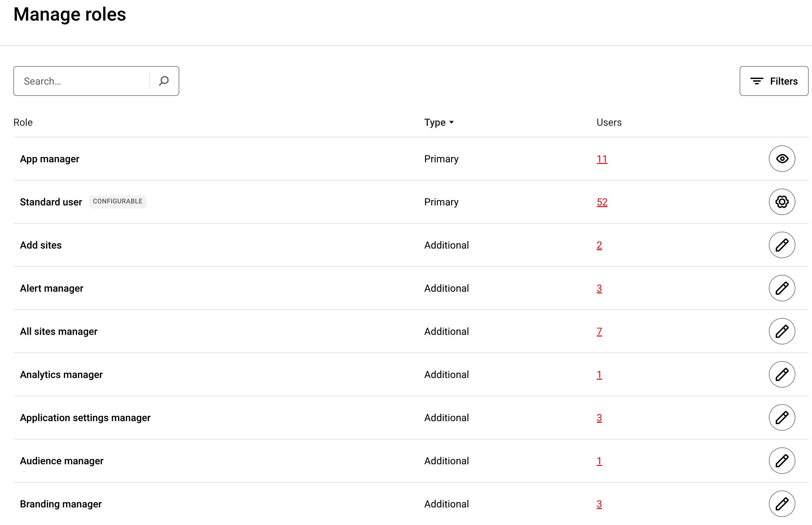Click edit pencil for Analytics manager
812x525 pixels.
point(781,374)
